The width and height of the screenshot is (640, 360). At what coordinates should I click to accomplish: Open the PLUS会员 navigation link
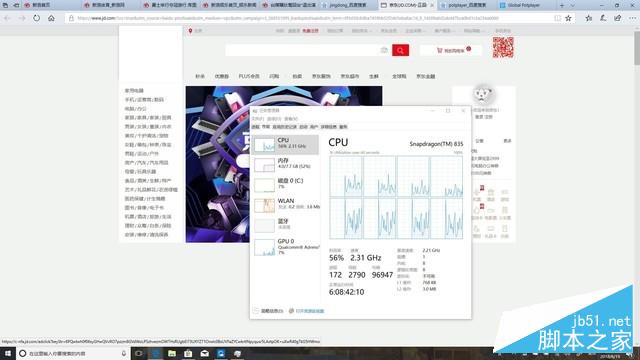249,76
